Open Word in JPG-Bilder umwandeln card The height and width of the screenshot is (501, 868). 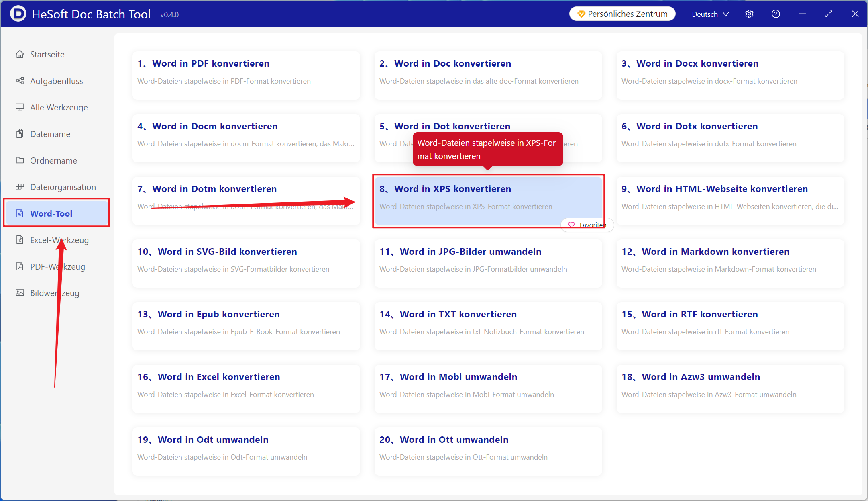[488, 264]
